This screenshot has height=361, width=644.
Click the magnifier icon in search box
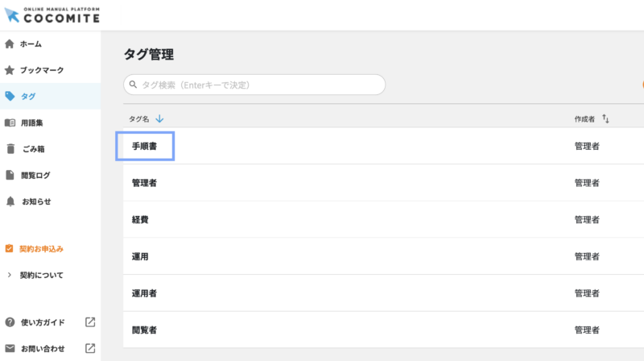tap(133, 85)
